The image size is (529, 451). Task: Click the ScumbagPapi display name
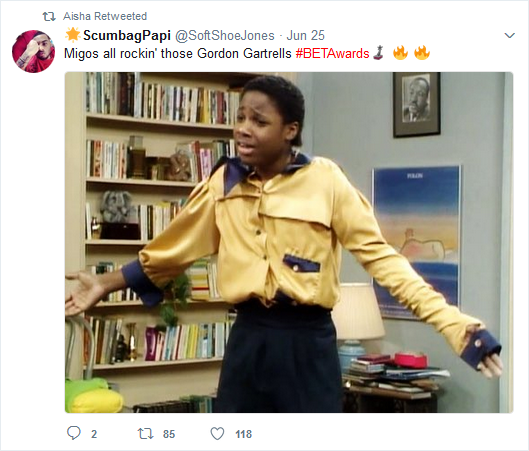[127, 35]
